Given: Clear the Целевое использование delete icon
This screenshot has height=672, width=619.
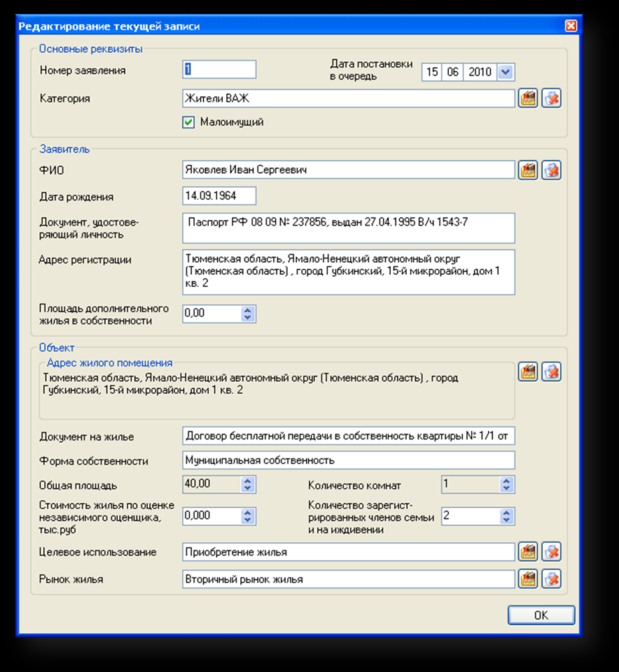Looking at the screenshot, I should click(x=551, y=552).
